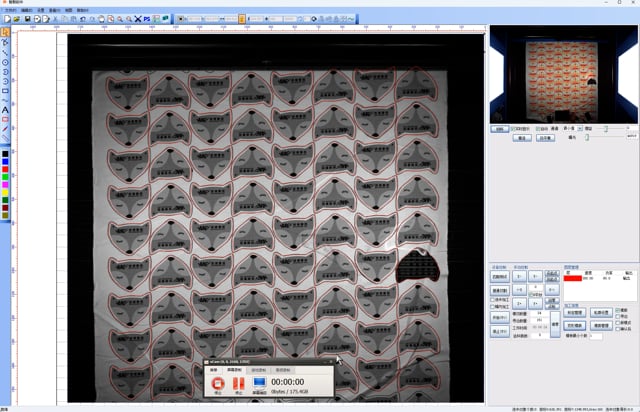Select the arrow selection tool in left toolbar

(5, 32)
